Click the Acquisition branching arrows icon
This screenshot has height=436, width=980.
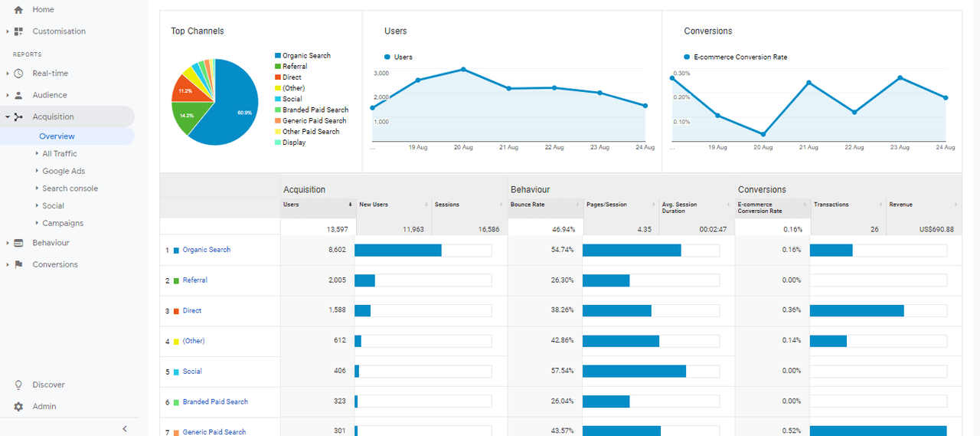point(18,117)
